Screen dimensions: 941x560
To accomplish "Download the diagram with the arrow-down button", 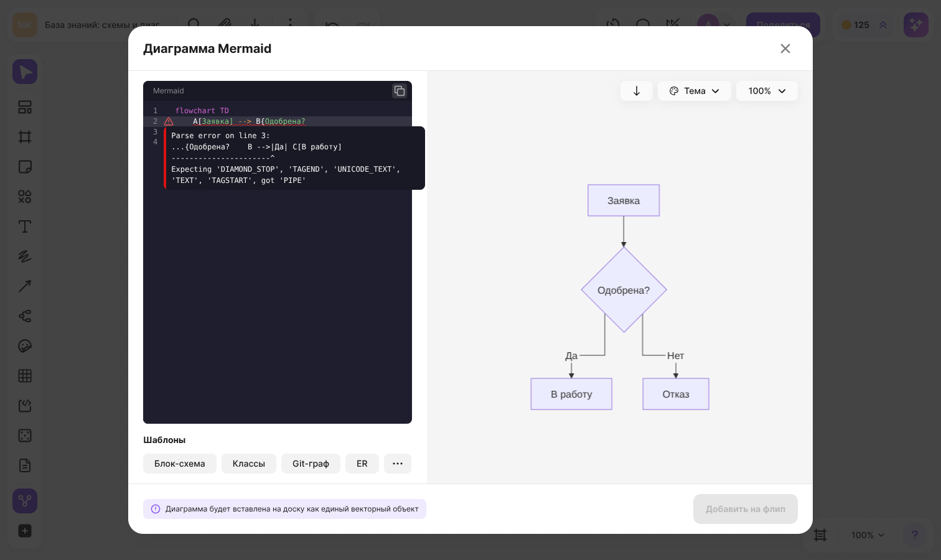I will 637,91.
